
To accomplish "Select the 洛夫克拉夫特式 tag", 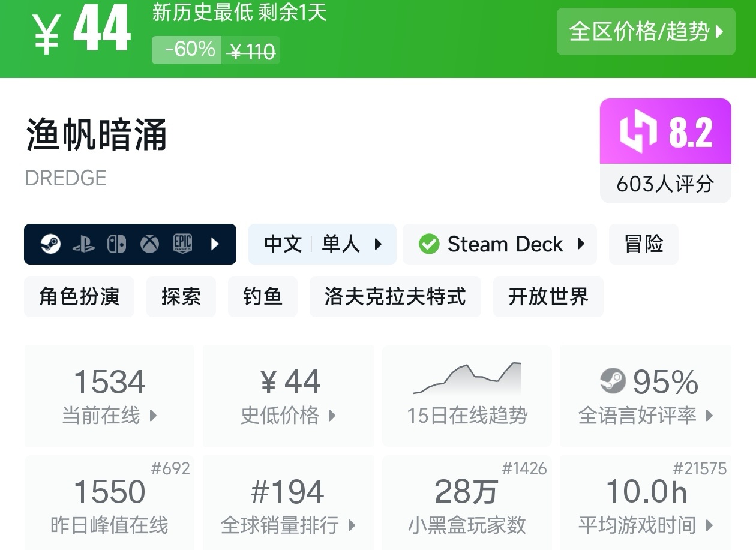I will (395, 297).
